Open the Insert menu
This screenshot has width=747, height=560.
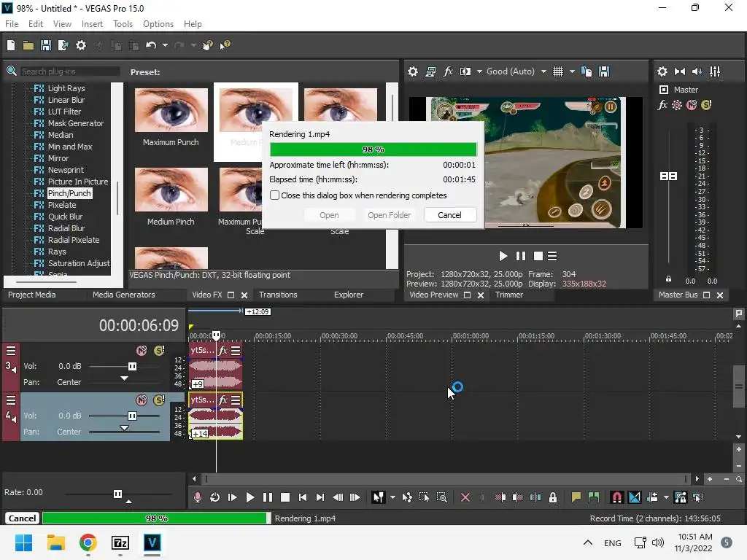pos(92,24)
